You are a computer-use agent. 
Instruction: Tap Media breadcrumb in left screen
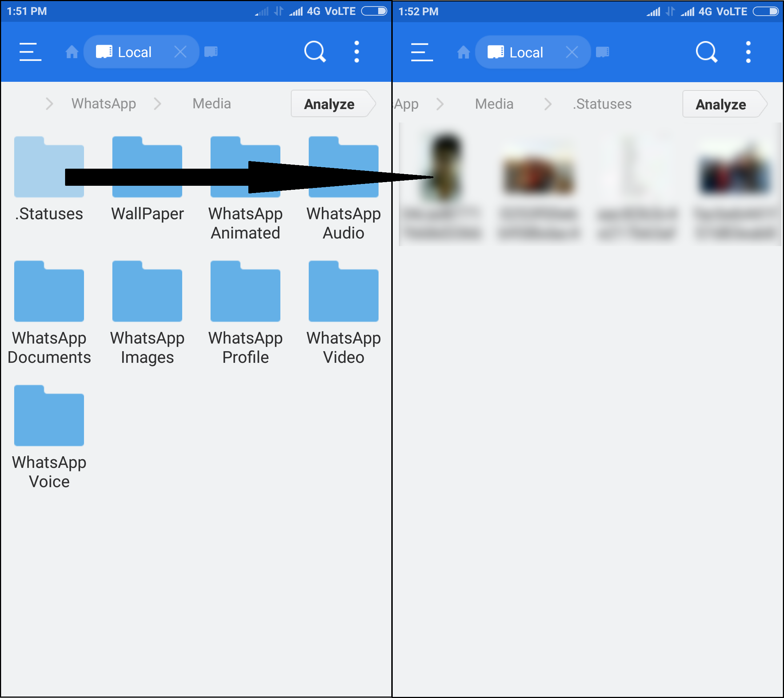212,104
